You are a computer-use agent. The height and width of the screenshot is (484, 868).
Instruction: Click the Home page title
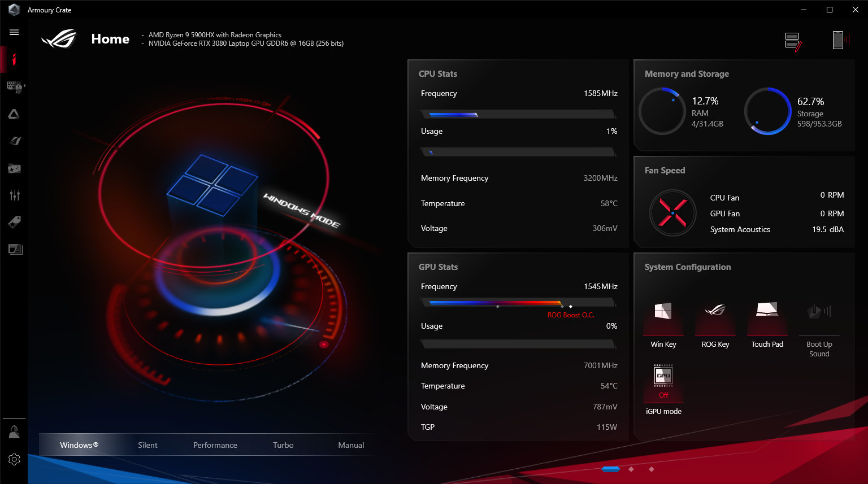tap(110, 39)
